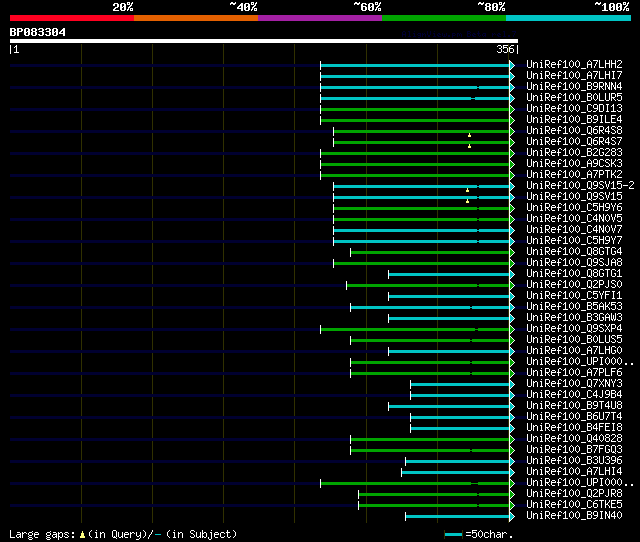Image resolution: width=640 pixels, height=542 pixels.
Task: Open the UniRef100_A7PTK2 entry
Action: (x=574, y=175)
